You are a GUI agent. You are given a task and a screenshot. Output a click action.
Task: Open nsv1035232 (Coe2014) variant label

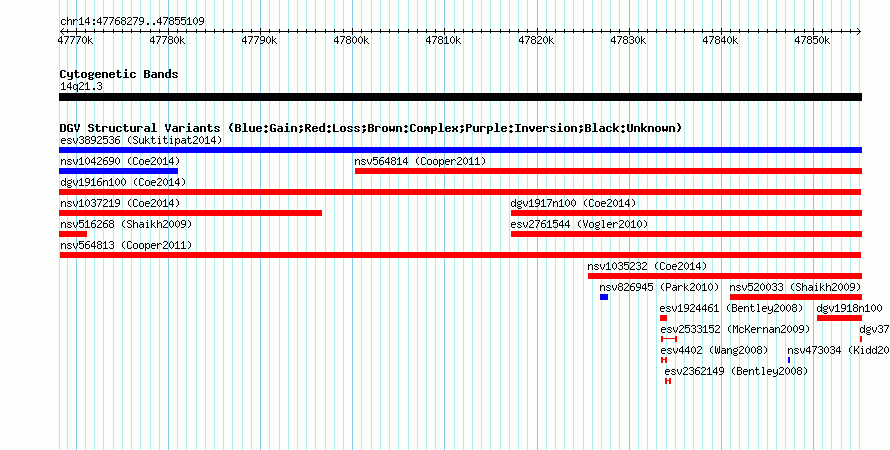(647, 266)
